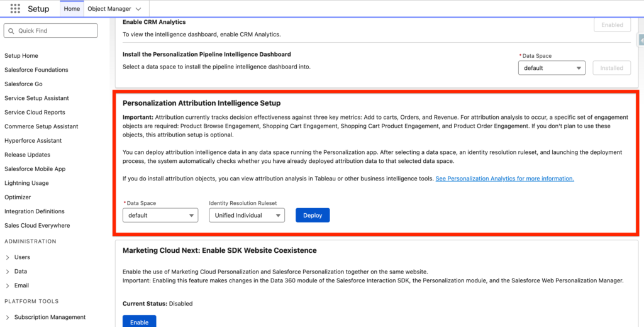Click the Deploy button
This screenshot has height=327, width=644.
coord(313,216)
